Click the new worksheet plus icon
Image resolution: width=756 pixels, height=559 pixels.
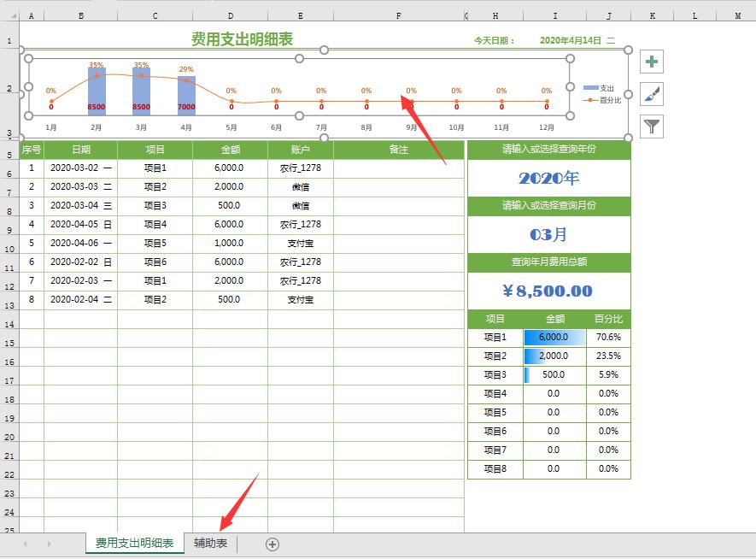pos(271,544)
